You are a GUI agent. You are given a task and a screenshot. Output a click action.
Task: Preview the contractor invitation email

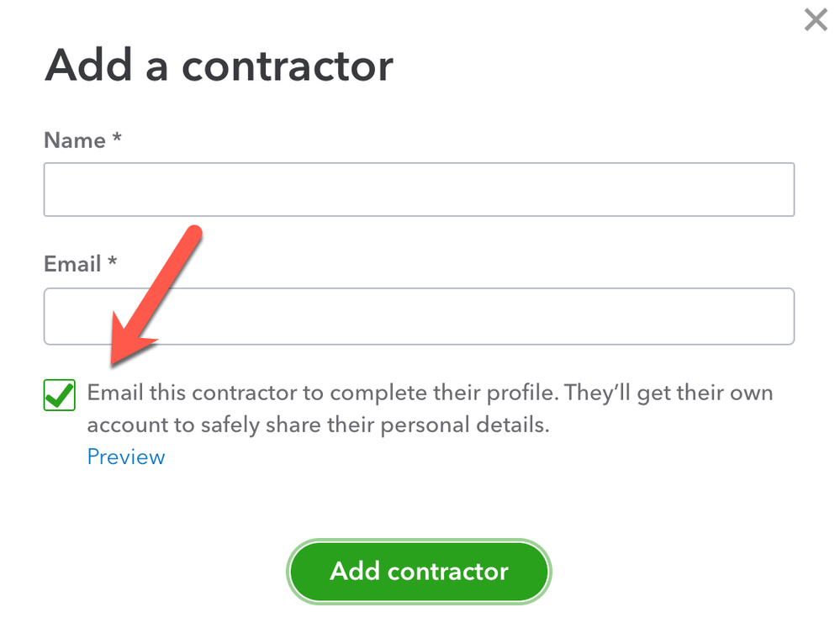126,457
